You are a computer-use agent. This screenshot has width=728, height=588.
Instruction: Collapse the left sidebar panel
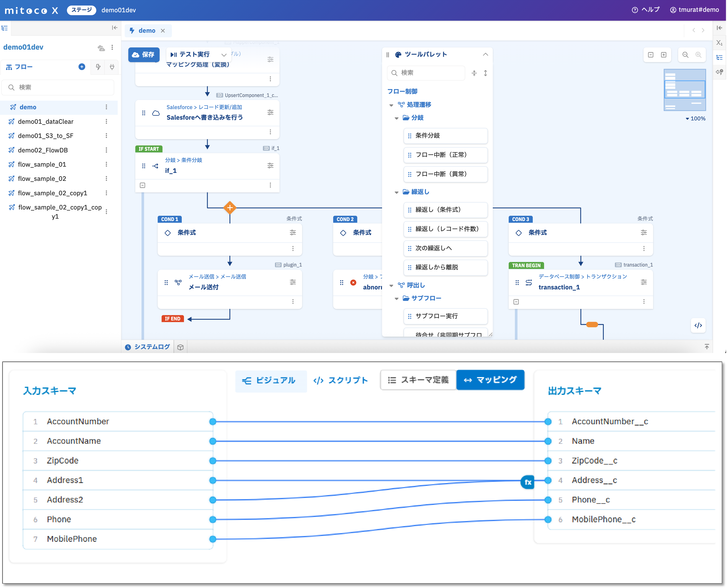coord(115,28)
